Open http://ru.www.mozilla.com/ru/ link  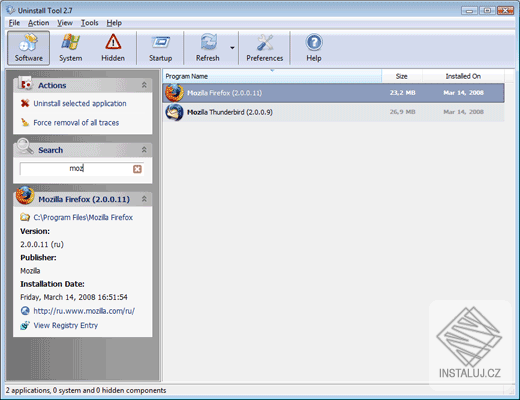84,311
